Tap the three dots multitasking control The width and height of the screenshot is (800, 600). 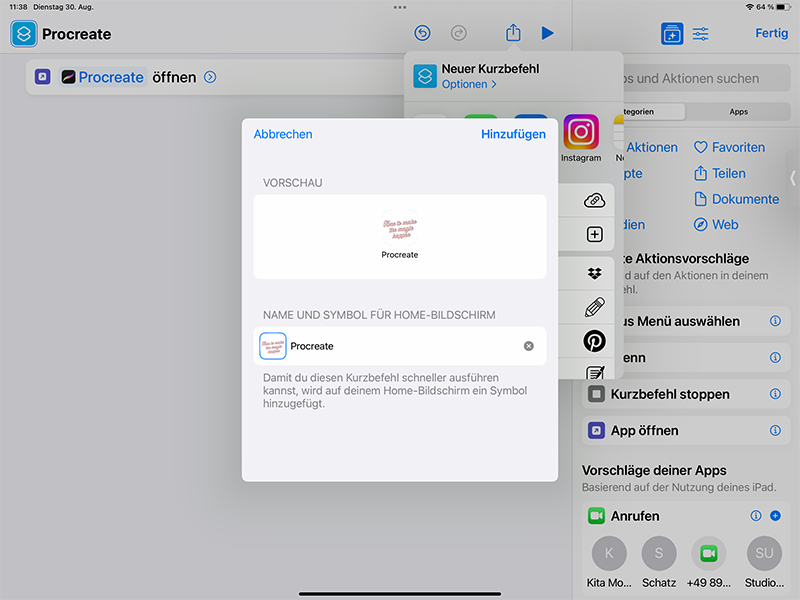tap(400, 7)
